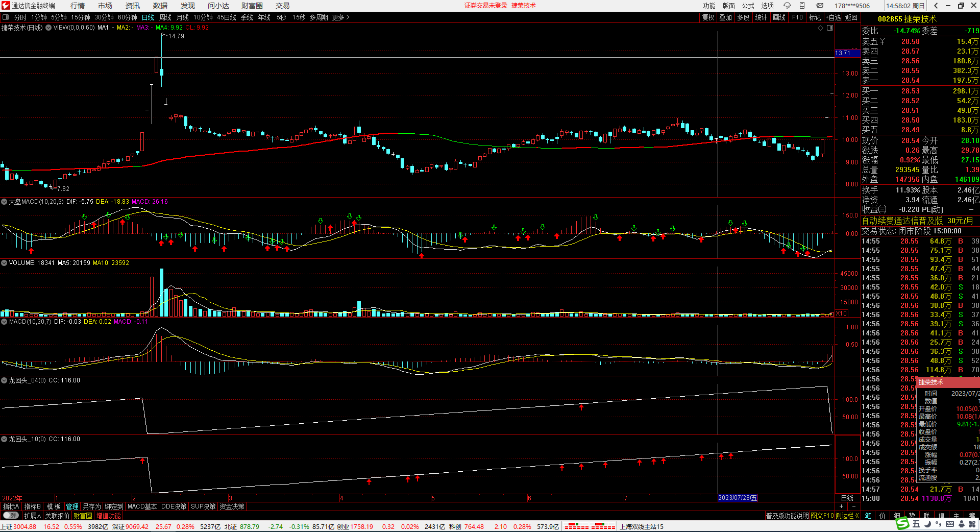Open the 标记 marker menu
The image size is (980, 532).
815,17
